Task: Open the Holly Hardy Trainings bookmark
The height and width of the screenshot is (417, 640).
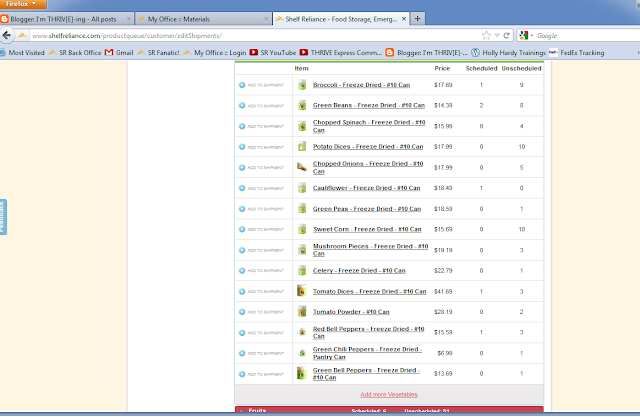Action: click(509, 53)
